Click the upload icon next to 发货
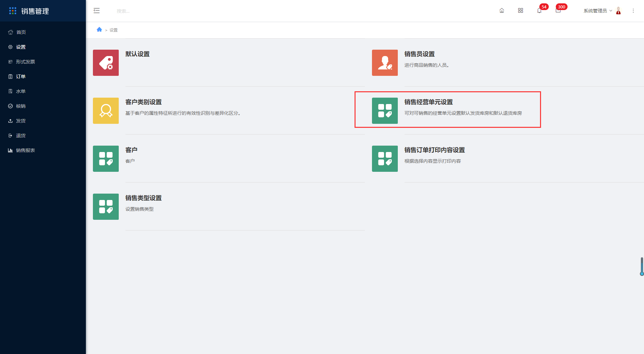Screen dimensions: 644x354 tap(10, 121)
